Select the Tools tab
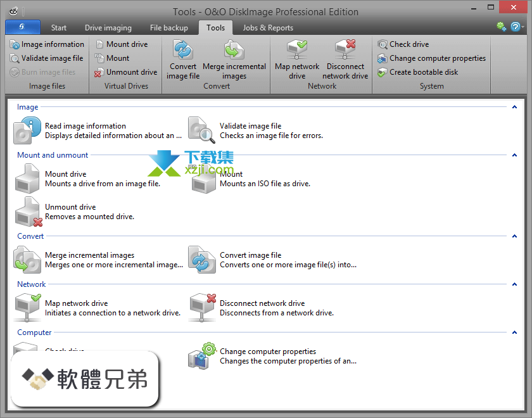The image size is (532, 418). [216, 28]
